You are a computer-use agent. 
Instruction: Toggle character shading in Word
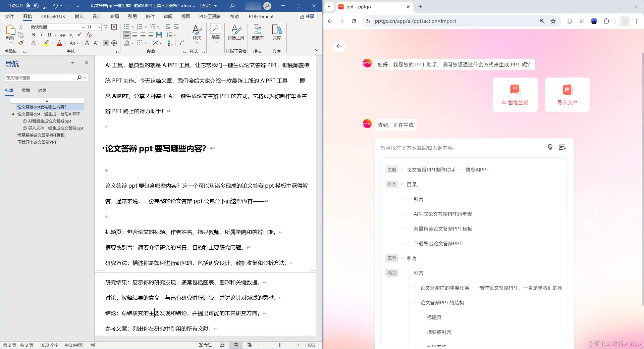(106, 43)
